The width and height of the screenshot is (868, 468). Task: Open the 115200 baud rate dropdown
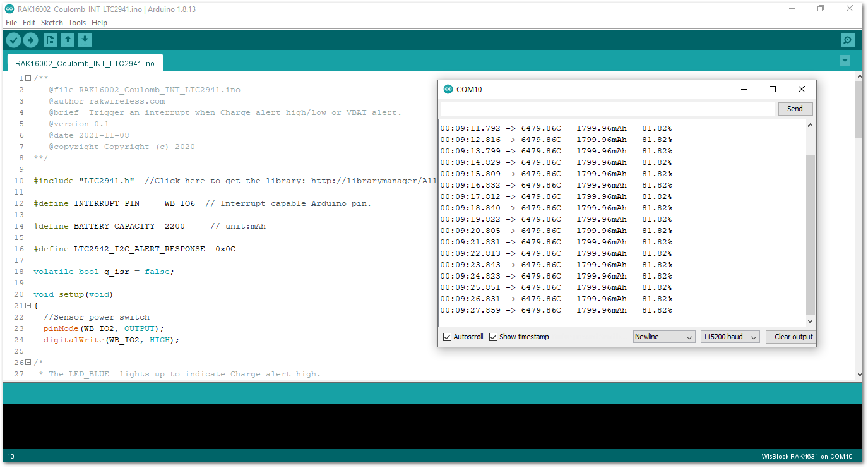point(730,337)
